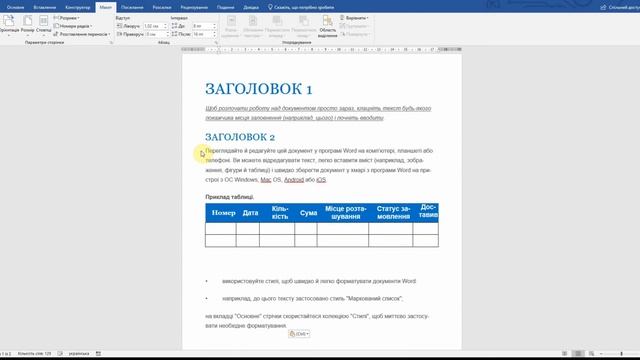Open the Розмір page size menu
640x360 pixels.
click(27, 25)
